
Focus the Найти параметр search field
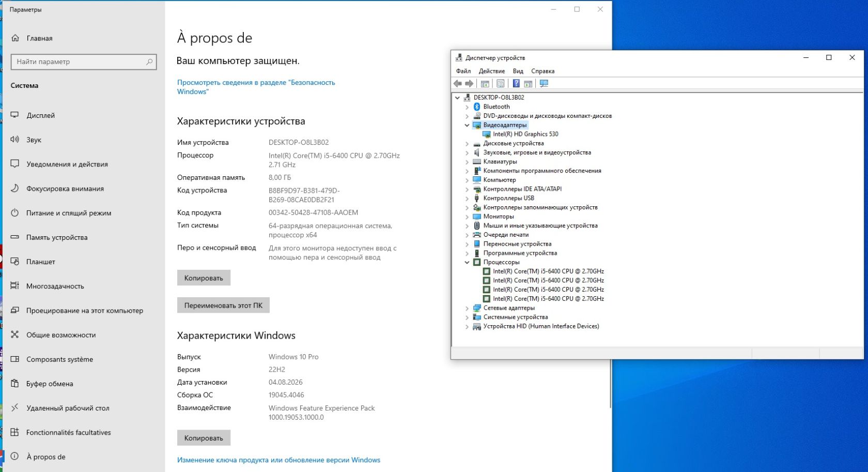point(84,62)
